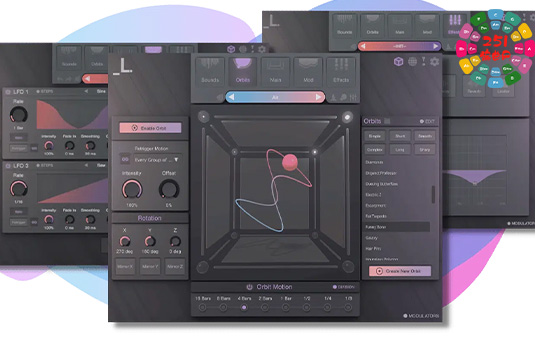Click the pink ball in the orbit cube

point(290,162)
